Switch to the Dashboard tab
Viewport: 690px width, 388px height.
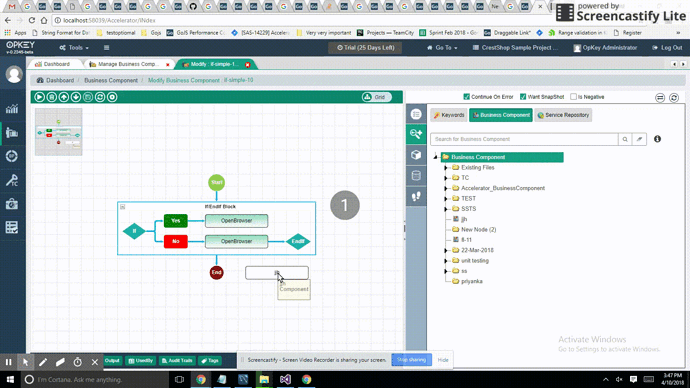point(54,64)
